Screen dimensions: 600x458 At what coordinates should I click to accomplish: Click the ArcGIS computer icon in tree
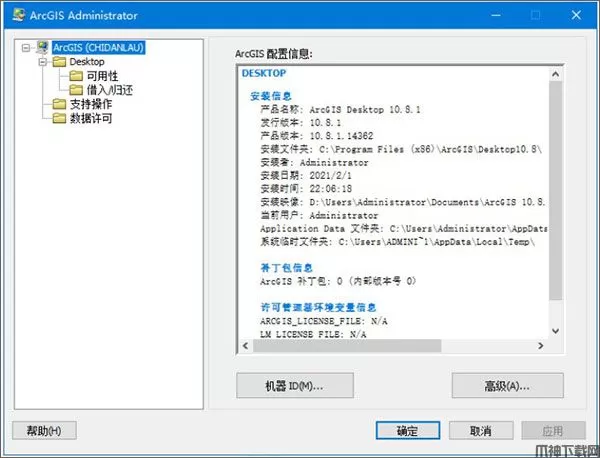click(42, 47)
